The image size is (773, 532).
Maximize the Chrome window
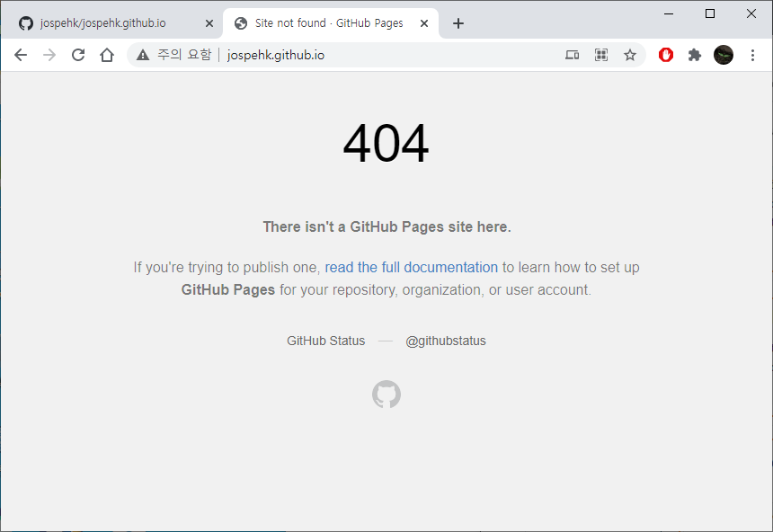tap(710, 13)
